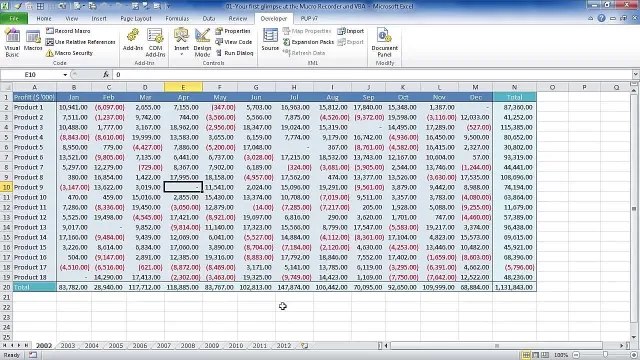
Task: Switch to the Insert ribbon tab
Action: click(99, 18)
